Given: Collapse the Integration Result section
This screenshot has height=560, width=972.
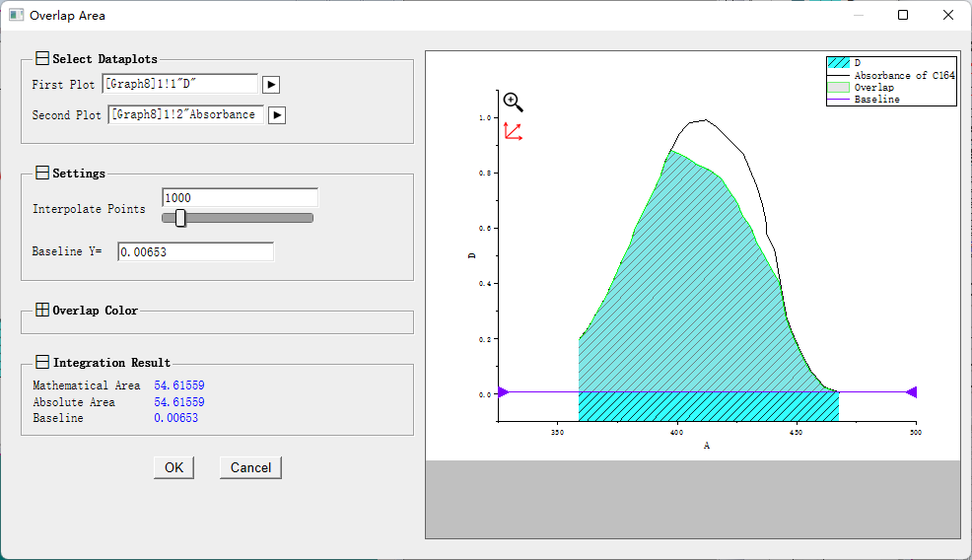Looking at the screenshot, I should 42,363.
